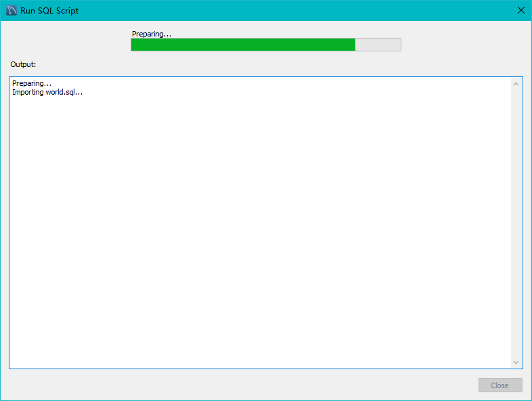Click the output scrollbar up arrow

pyautogui.click(x=516, y=84)
